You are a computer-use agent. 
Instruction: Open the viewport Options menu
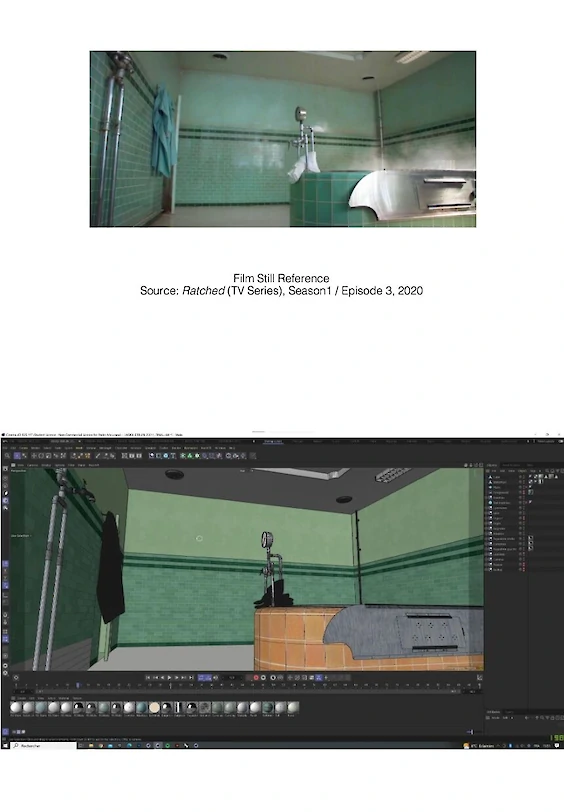click(x=60, y=465)
